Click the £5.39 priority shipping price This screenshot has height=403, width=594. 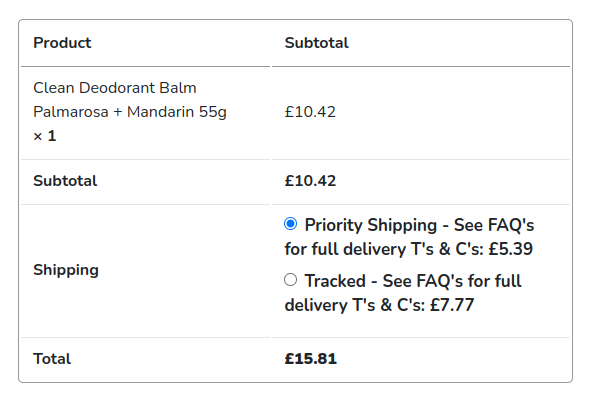(x=511, y=249)
